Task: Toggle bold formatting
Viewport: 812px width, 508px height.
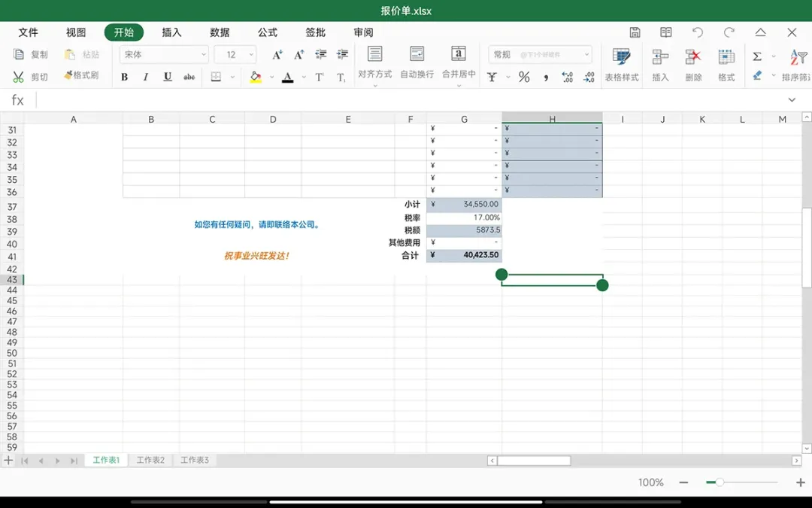Action: (x=124, y=78)
